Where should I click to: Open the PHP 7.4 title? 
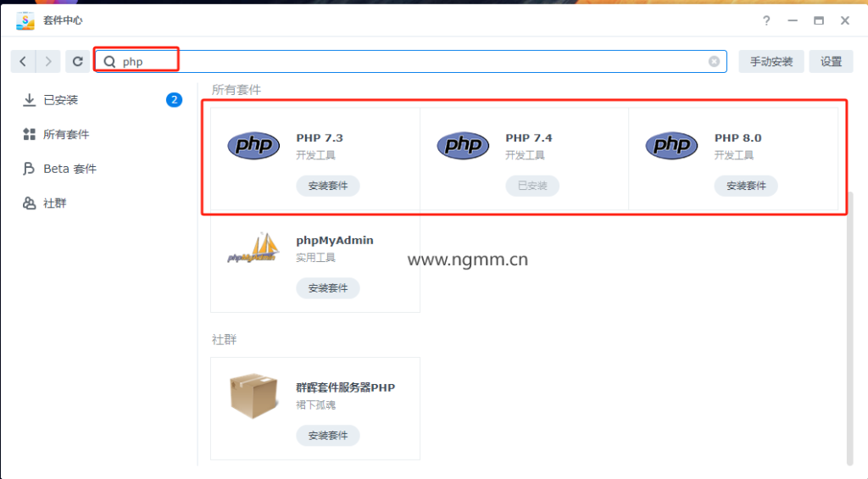coord(529,138)
